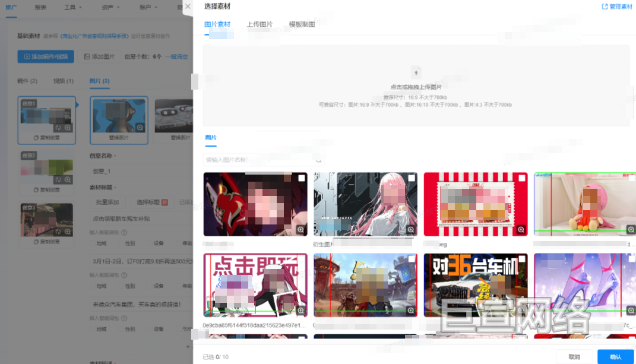The height and width of the screenshot is (364, 636).
Task: Preview the game battlefield image with magnifier
Action: pos(411,311)
